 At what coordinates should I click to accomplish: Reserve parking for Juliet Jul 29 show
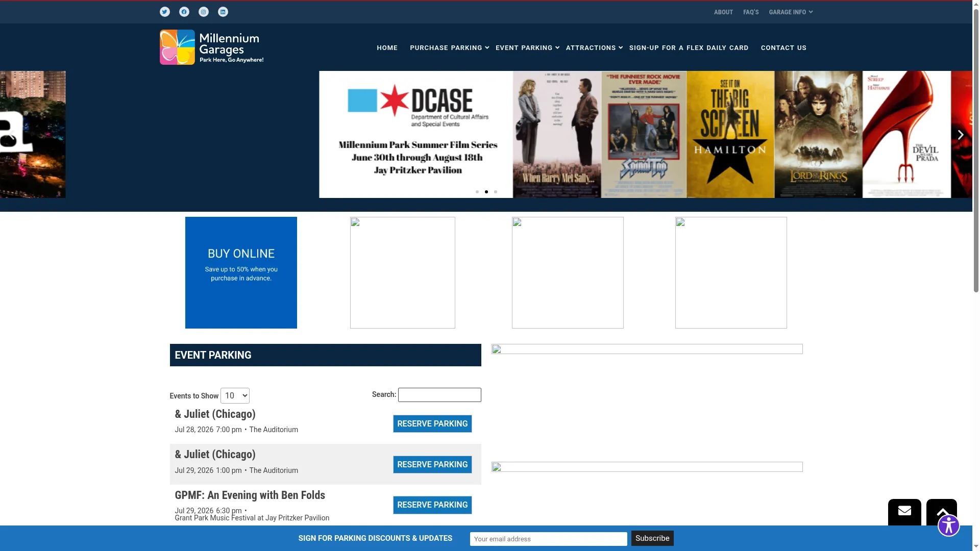click(432, 465)
